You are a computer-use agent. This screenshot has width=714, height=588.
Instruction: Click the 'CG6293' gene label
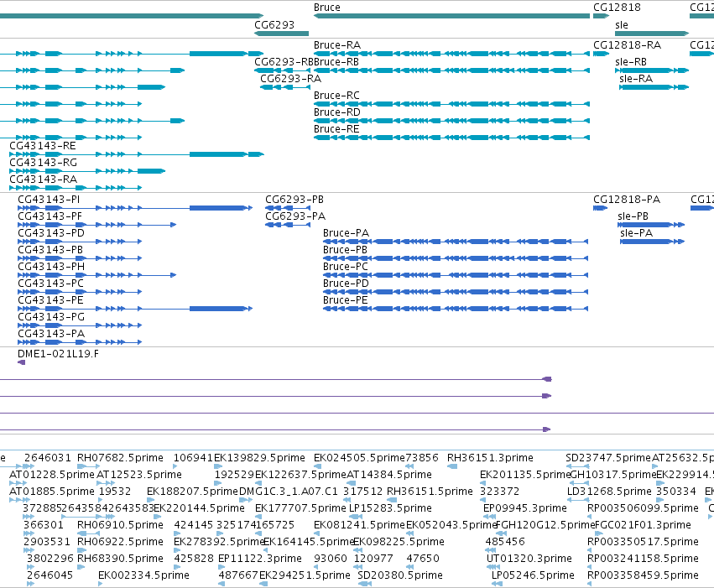point(274,24)
